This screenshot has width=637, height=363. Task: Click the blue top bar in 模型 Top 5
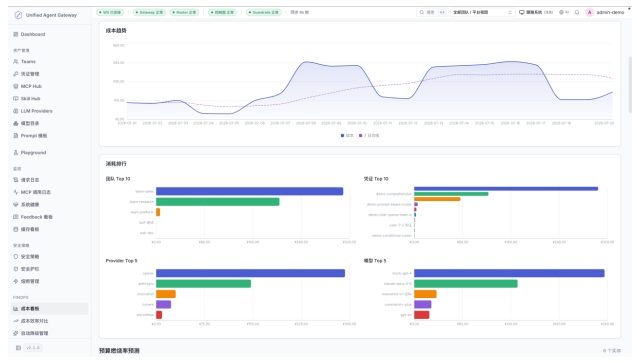coord(509,273)
